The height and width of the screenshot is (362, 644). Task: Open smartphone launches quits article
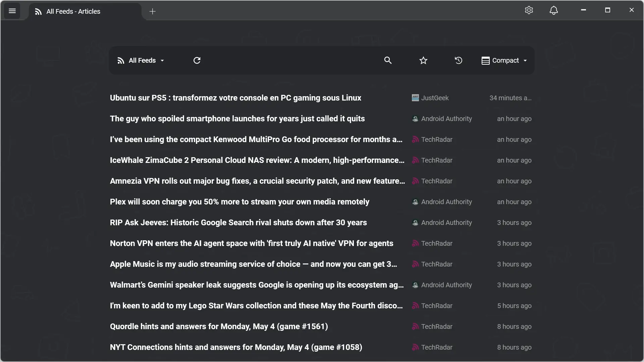[x=237, y=119]
